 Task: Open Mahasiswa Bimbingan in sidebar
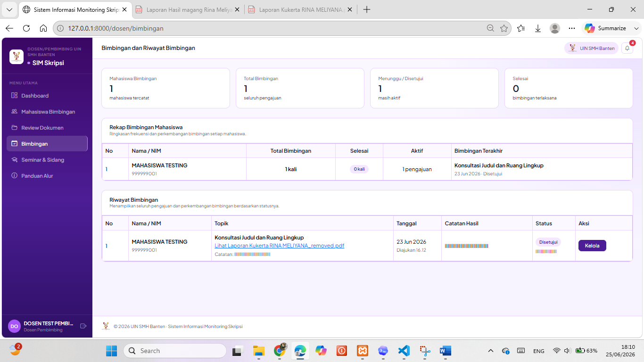click(x=47, y=112)
